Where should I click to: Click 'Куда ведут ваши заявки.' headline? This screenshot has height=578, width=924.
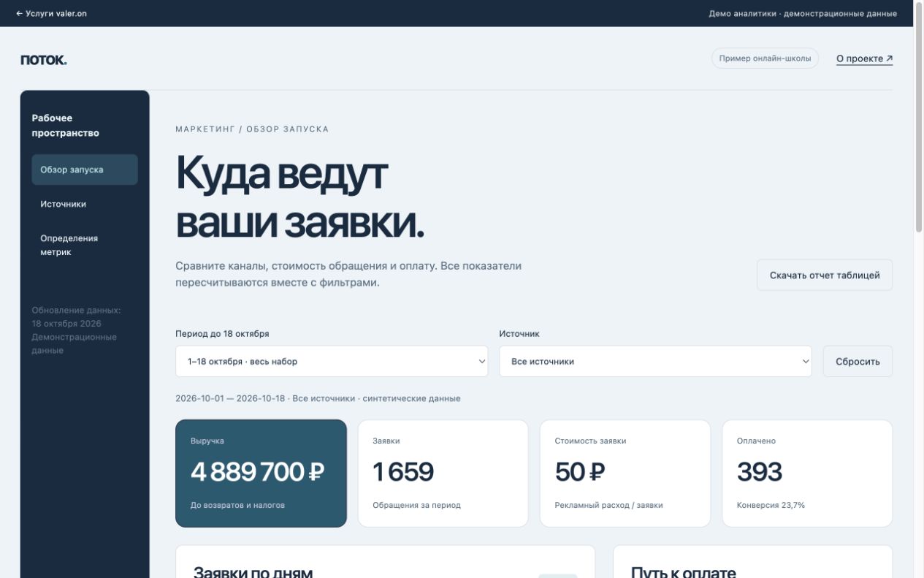[x=299, y=199]
